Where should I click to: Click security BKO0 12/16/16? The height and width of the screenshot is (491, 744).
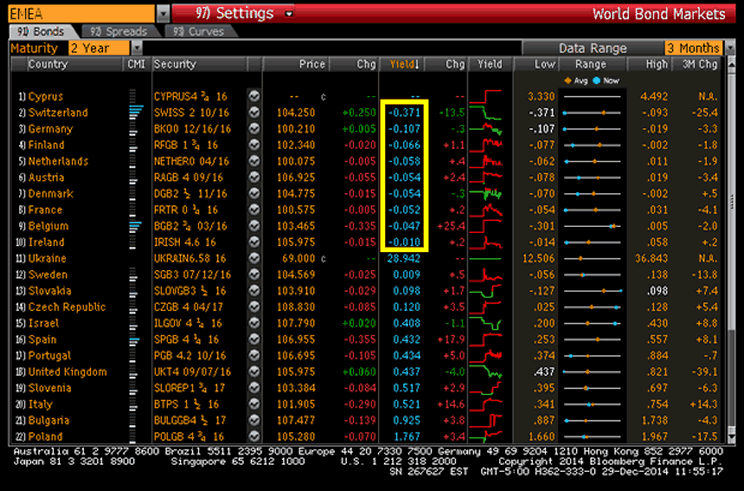[192, 129]
